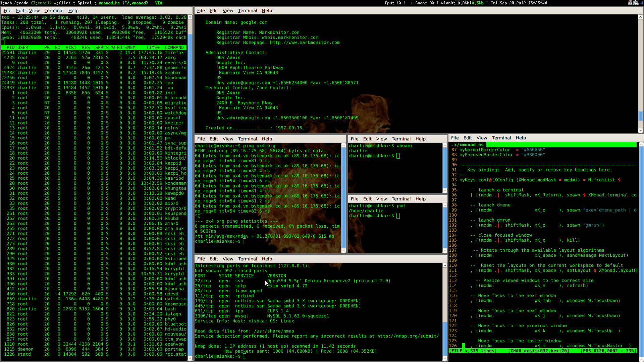This screenshot has height=362, width=644.
Task: Open Terminal menu in vim window
Action: click(501, 138)
